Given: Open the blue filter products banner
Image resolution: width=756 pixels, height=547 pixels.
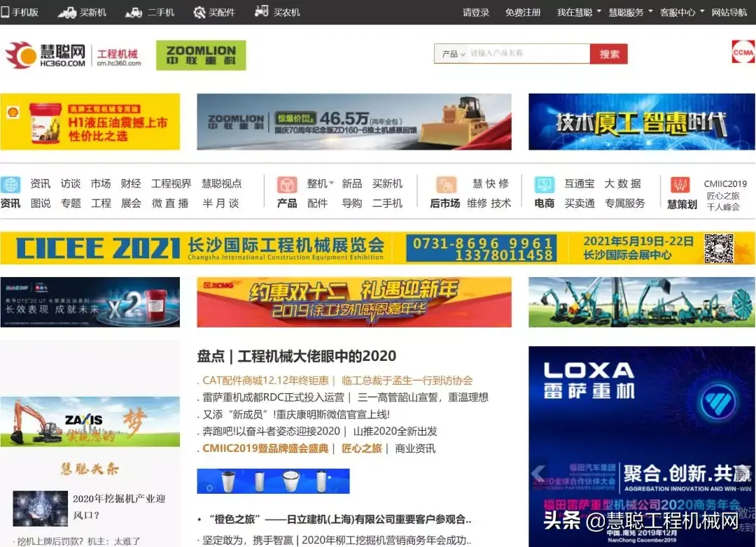Looking at the screenshot, I should (x=274, y=481).
